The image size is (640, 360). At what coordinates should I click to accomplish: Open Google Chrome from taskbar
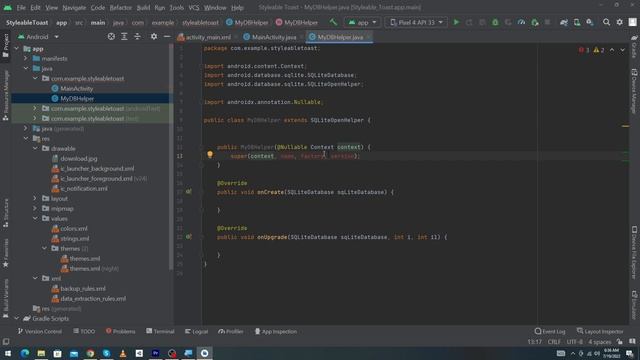click(x=90, y=353)
